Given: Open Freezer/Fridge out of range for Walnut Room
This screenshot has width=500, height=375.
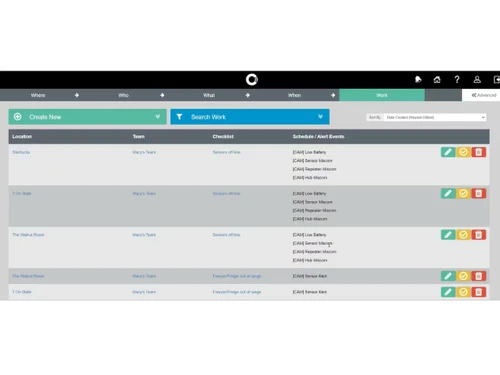Looking at the screenshot, I should coord(237,276).
